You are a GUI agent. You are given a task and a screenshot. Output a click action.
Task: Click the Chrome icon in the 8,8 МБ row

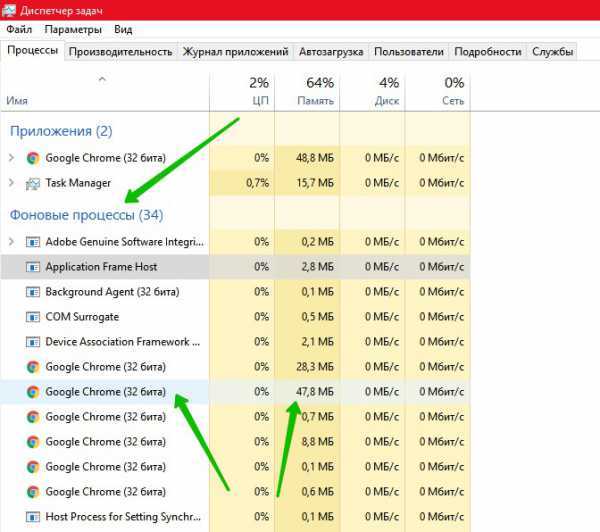(33, 442)
